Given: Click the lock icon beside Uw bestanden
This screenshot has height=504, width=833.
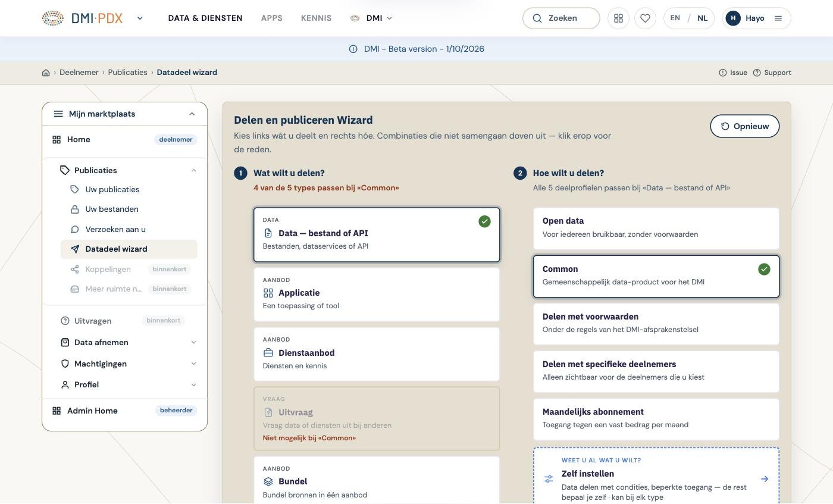Looking at the screenshot, I should (x=74, y=209).
